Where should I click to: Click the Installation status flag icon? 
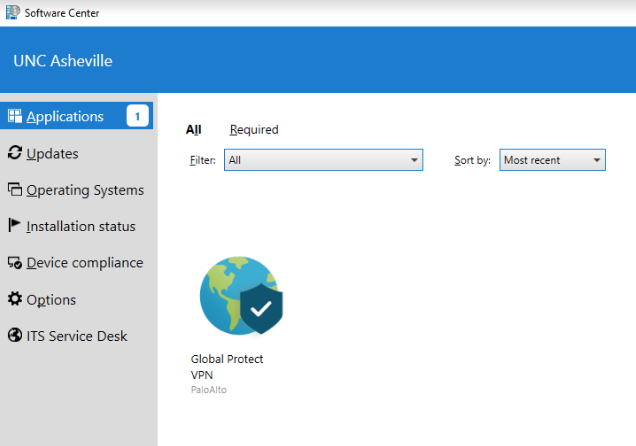(14, 226)
